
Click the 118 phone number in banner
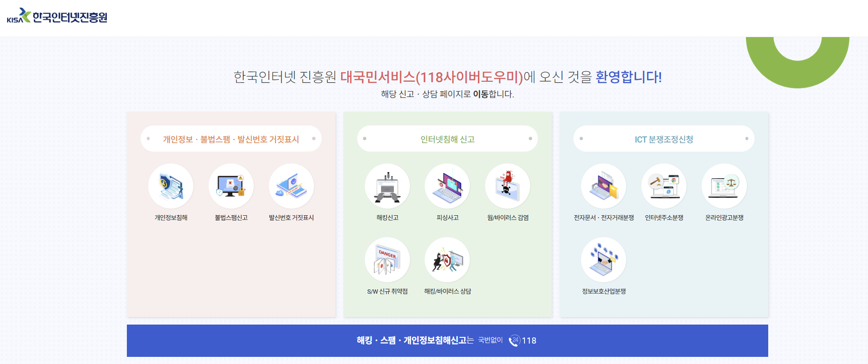click(x=529, y=341)
